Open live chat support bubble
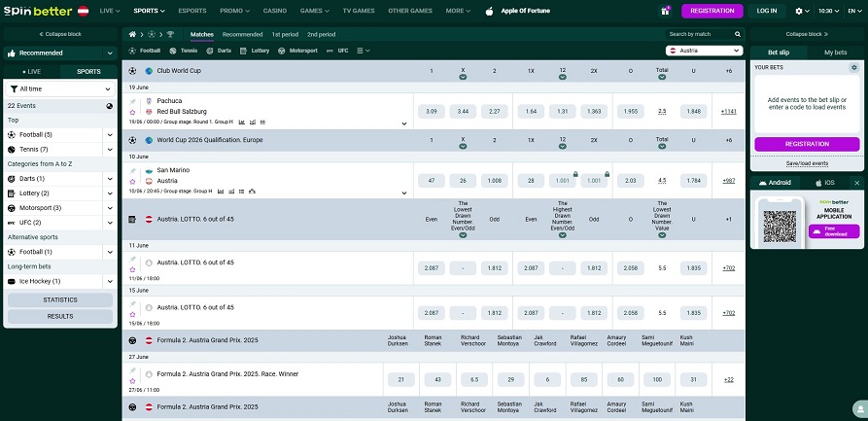This screenshot has width=868, height=421. tap(859, 410)
